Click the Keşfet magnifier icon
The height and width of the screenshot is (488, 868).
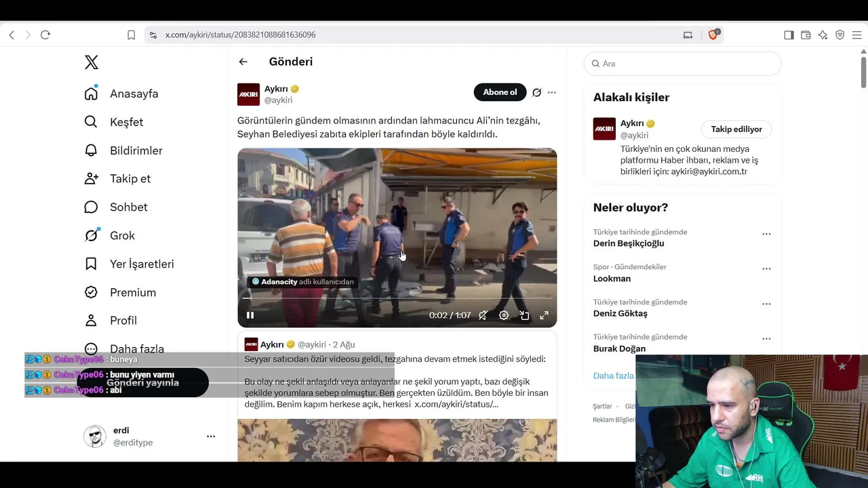coord(91,122)
